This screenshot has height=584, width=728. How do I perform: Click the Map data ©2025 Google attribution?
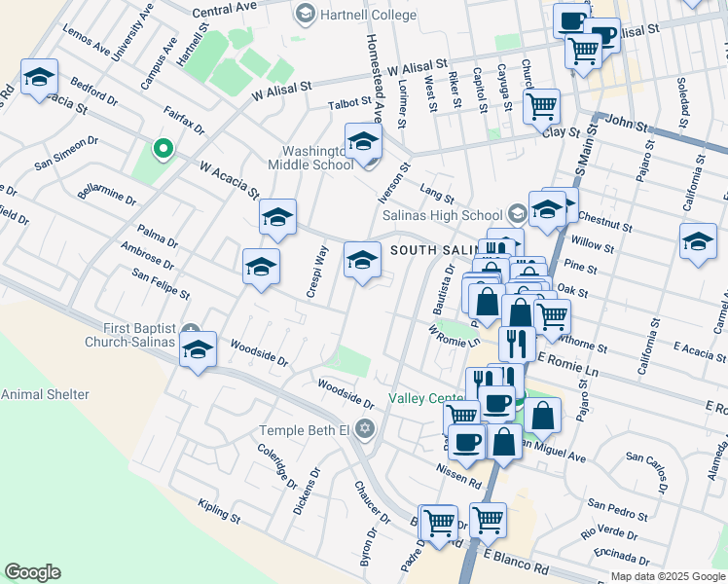click(x=667, y=576)
